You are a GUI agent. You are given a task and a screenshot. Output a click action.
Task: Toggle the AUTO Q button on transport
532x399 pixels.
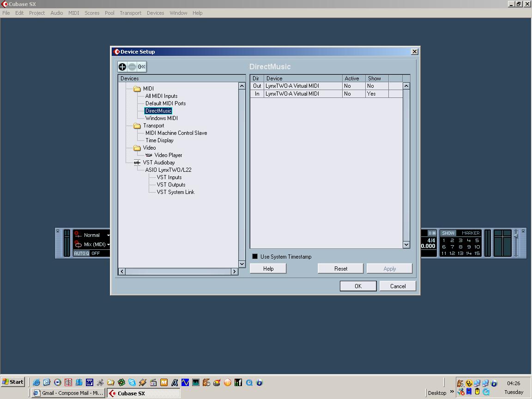tap(81, 254)
